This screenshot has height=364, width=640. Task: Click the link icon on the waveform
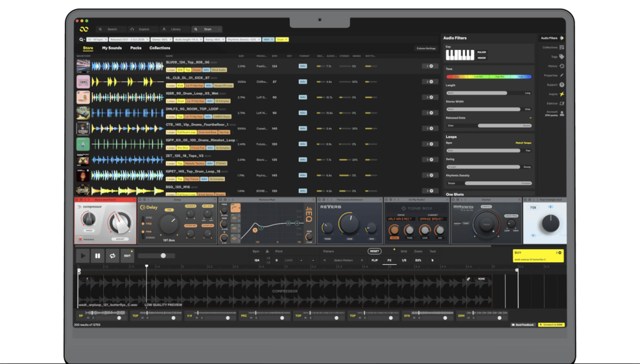tap(468, 279)
